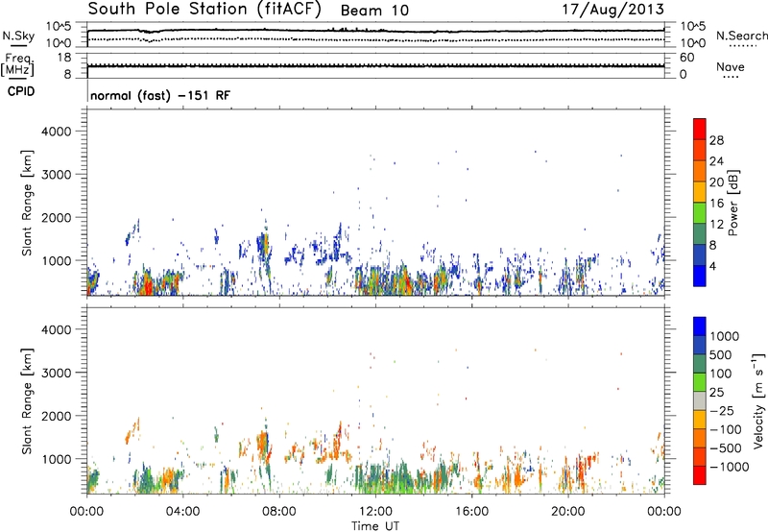Click the '3000' tick of the power panel
Viewport: 768px width, 532px height.
click(x=57, y=175)
